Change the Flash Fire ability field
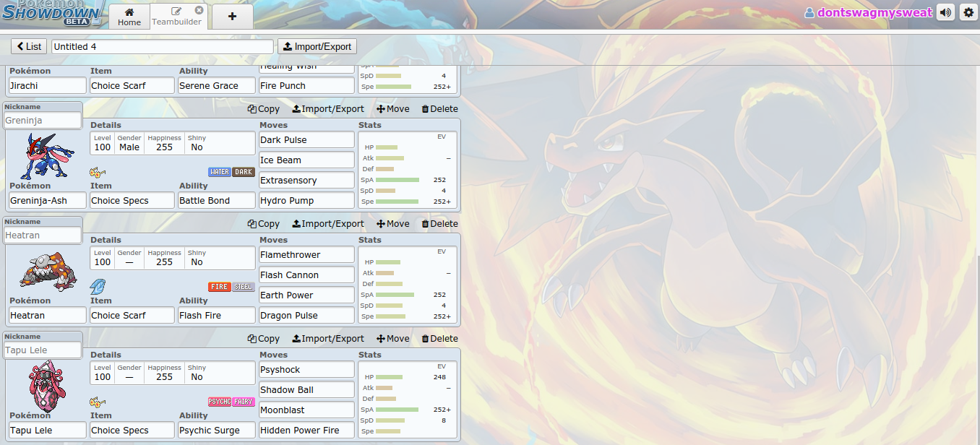The width and height of the screenshot is (980, 445). point(217,316)
